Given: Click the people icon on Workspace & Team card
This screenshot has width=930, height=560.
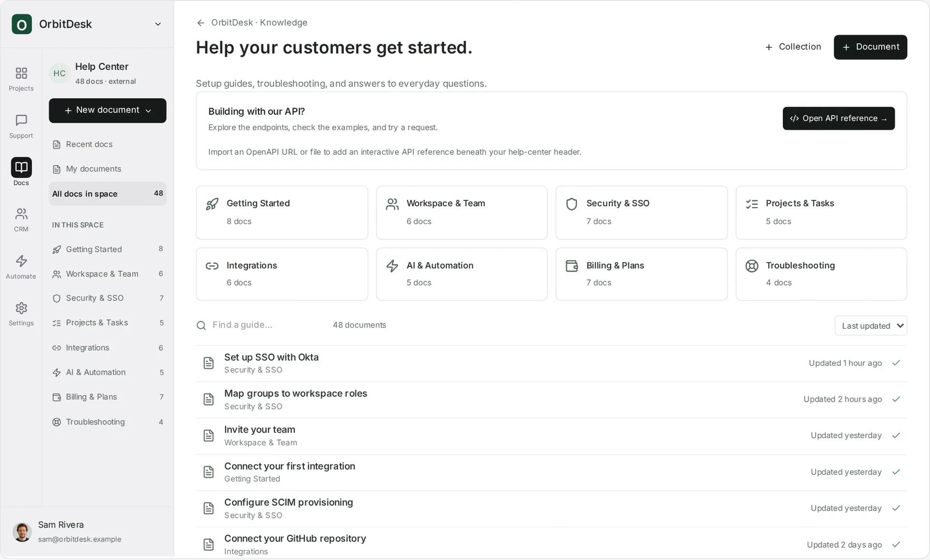Looking at the screenshot, I should 392,204.
